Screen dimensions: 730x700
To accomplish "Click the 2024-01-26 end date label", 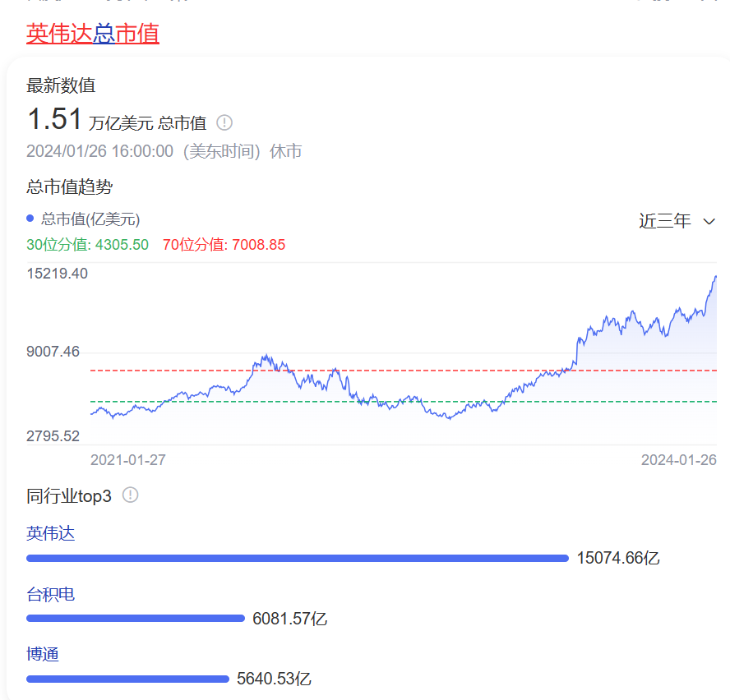I will click(x=679, y=460).
